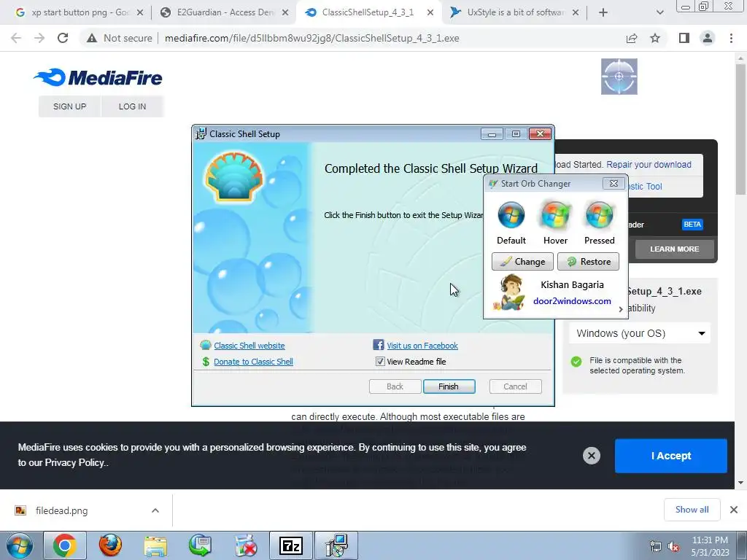Click the network tray icon
The width and height of the screenshot is (747, 560).
pyautogui.click(x=656, y=547)
